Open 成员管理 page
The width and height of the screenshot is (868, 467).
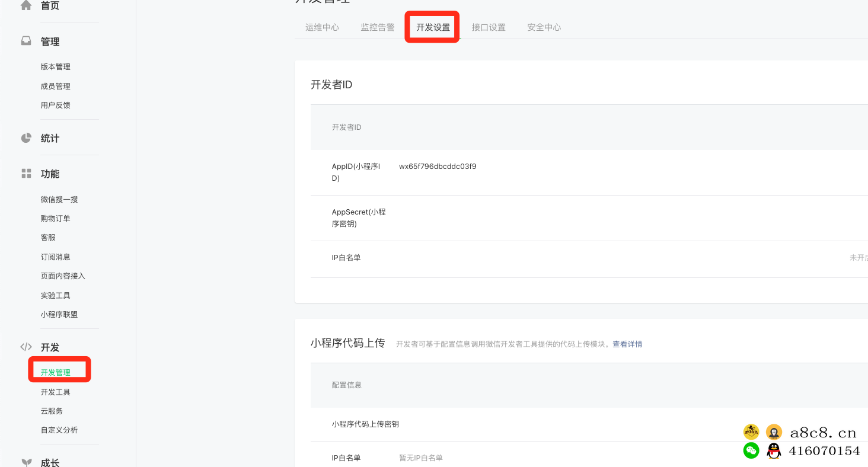pyautogui.click(x=56, y=87)
